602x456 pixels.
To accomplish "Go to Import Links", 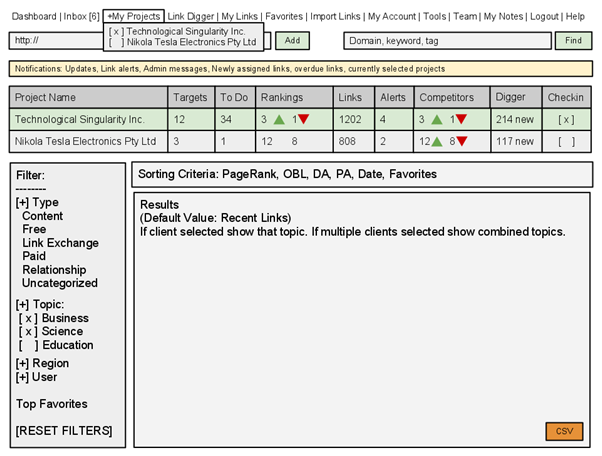I will point(335,17).
